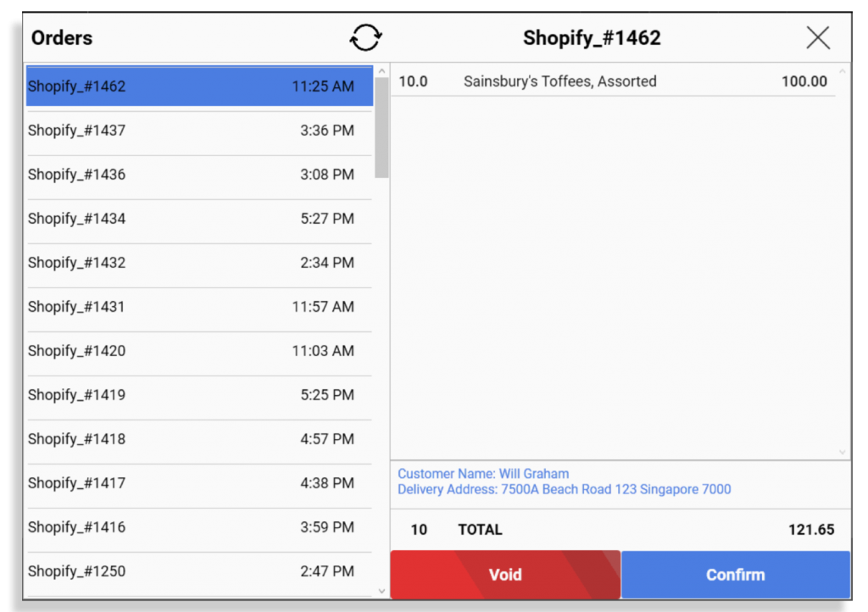
Task: Click the orders list scrollbar thumb
Action: point(381,128)
